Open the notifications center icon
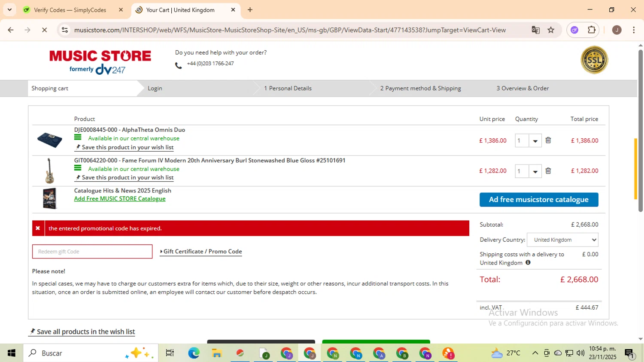Screen dimensions: 644x362 pos(629,353)
